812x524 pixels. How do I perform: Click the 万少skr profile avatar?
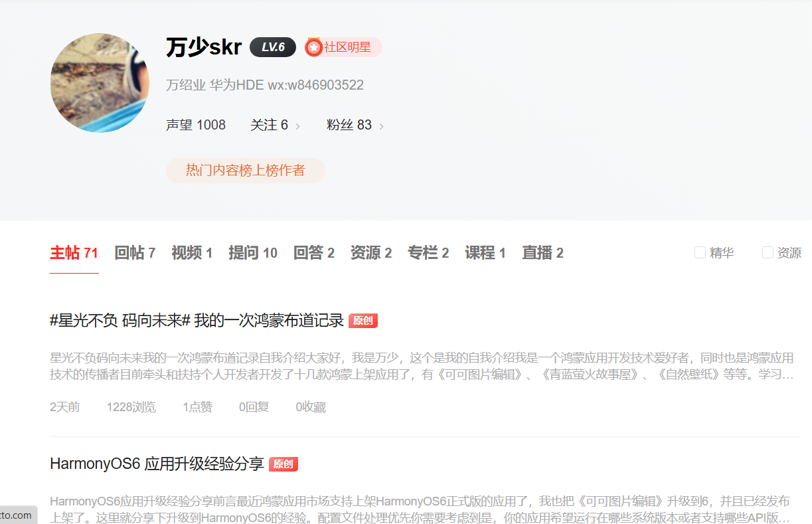(100, 83)
